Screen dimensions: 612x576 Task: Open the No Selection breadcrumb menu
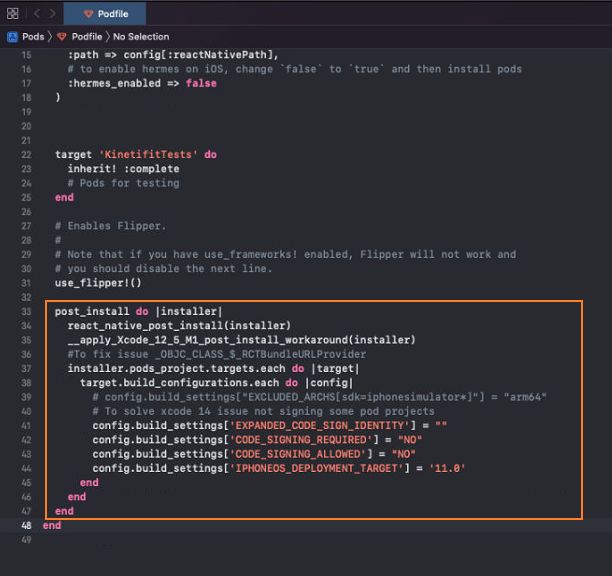click(x=141, y=37)
